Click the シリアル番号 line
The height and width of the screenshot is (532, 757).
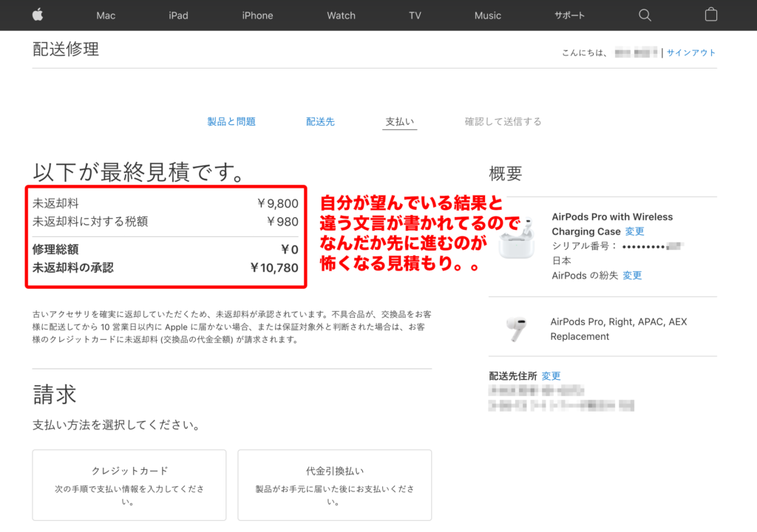(617, 246)
